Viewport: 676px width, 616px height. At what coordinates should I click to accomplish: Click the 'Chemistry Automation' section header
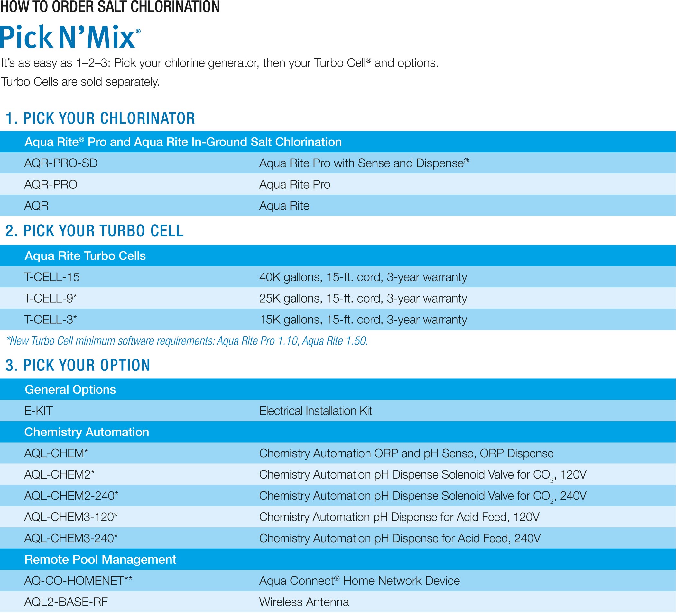coord(87,432)
